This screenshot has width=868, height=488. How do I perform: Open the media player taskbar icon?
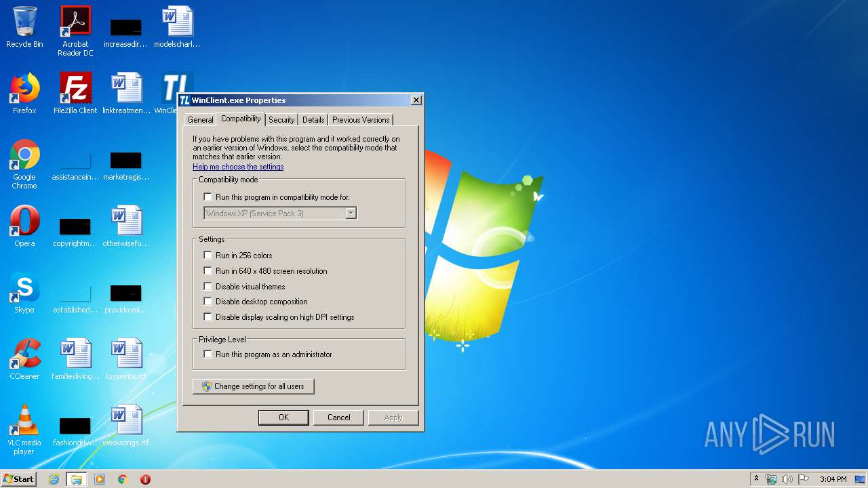pos(100,479)
